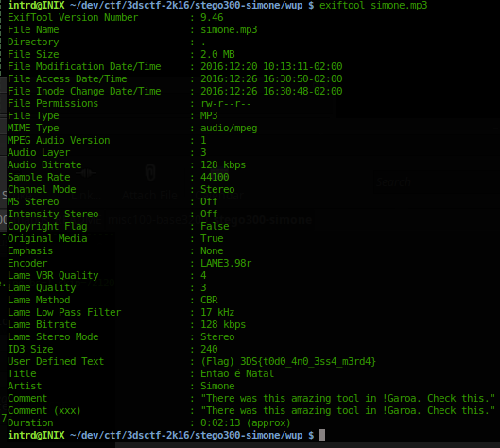Click the top prompt user intrd@INIX

pos(36,5)
